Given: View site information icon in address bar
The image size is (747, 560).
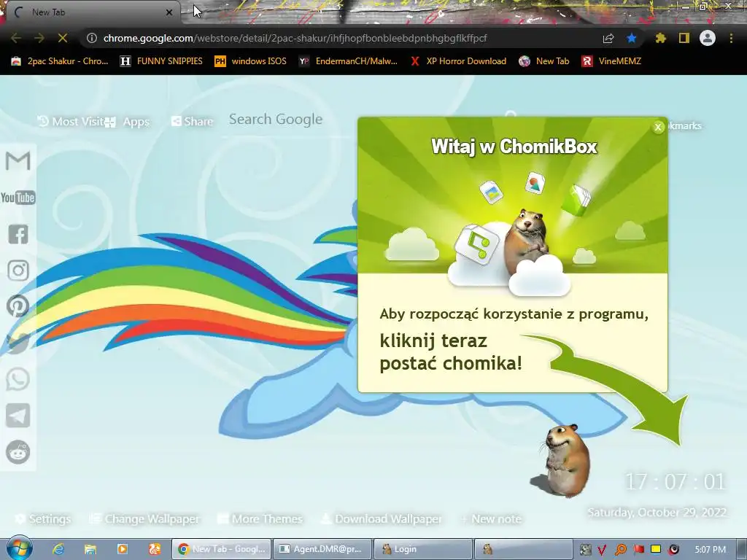Looking at the screenshot, I should [x=92, y=38].
